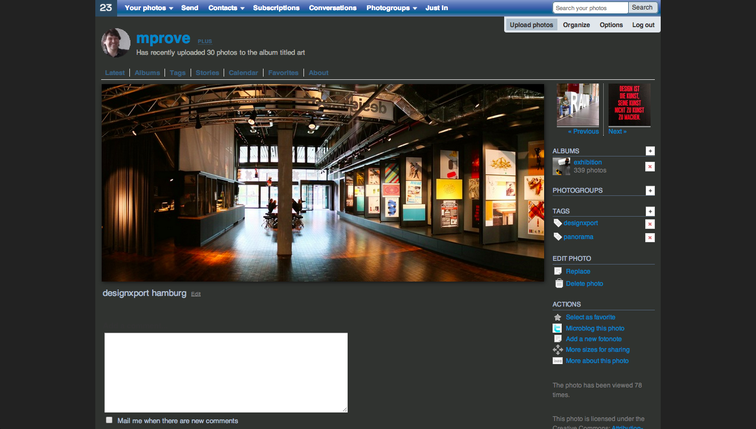Click Microblog this photo link

(595, 328)
